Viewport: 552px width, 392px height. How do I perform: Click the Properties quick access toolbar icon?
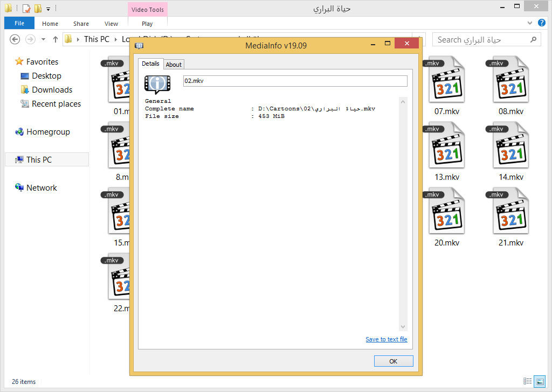tap(27, 8)
